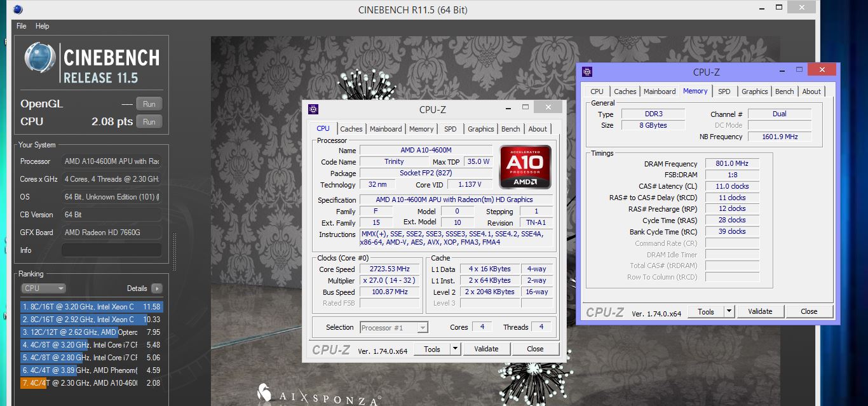Select ranking entry 4C/4T AMD Phenom

(91, 370)
